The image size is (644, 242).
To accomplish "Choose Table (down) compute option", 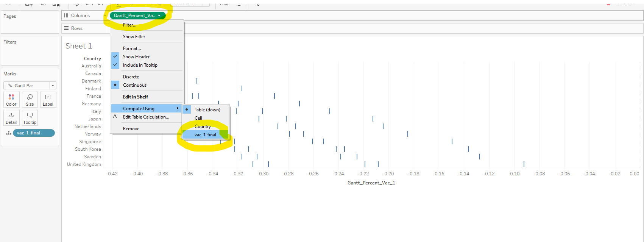I will coord(207,110).
